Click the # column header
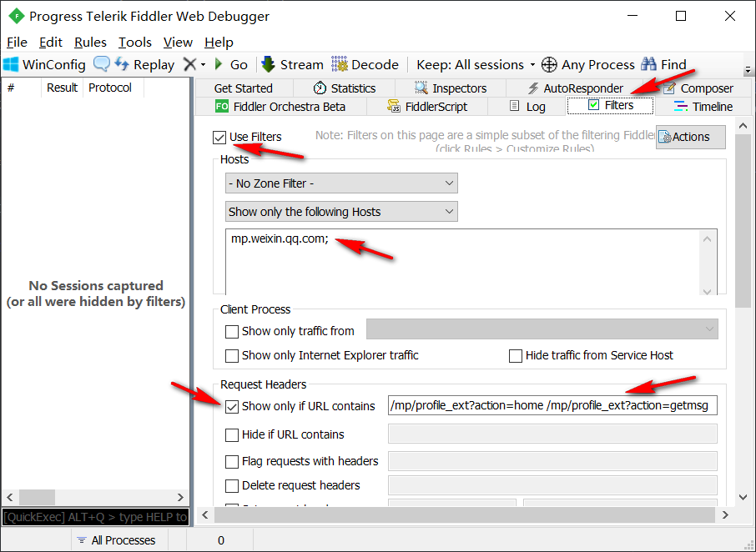 (x=21, y=88)
